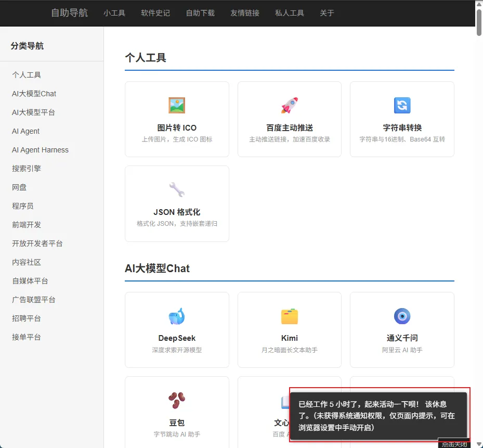Jump to AI大模型Chat in sidebar
Image resolution: width=483 pixels, height=448 pixels.
34,94
